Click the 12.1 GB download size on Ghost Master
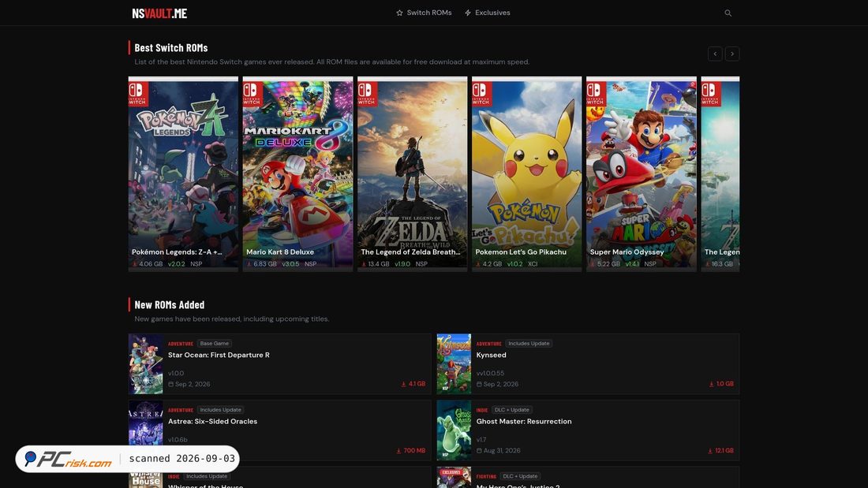This screenshot has width=868, height=488. coord(720,450)
